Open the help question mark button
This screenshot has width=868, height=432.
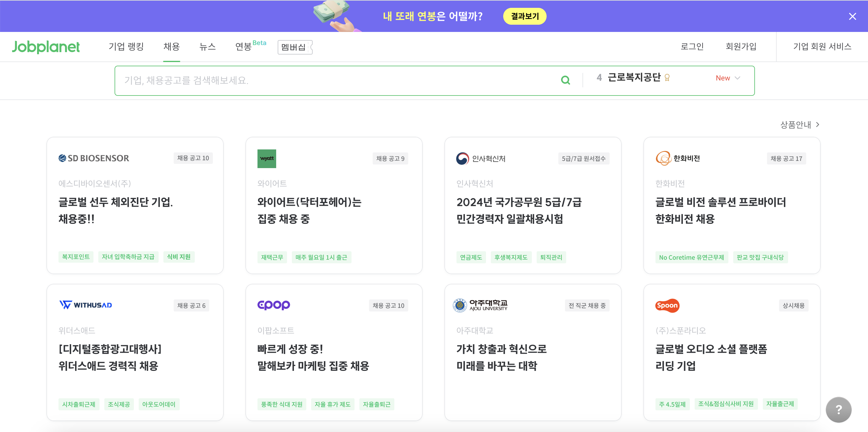click(x=838, y=409)
